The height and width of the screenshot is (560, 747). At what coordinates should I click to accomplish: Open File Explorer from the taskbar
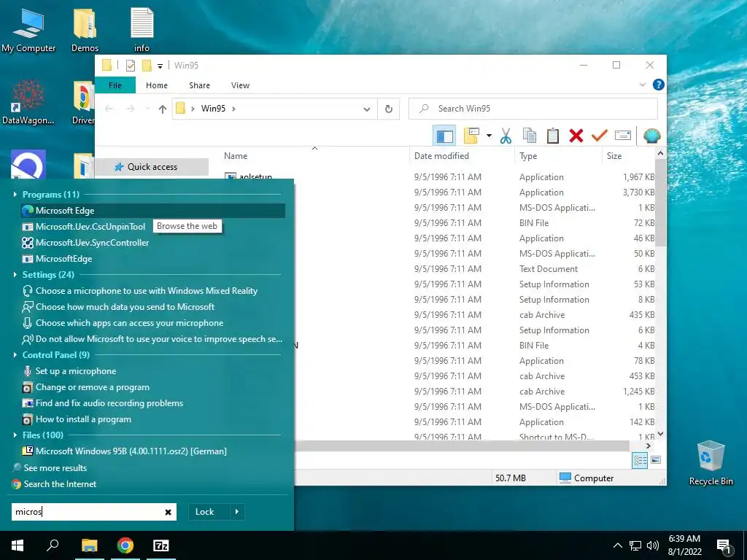click(89, 545)
